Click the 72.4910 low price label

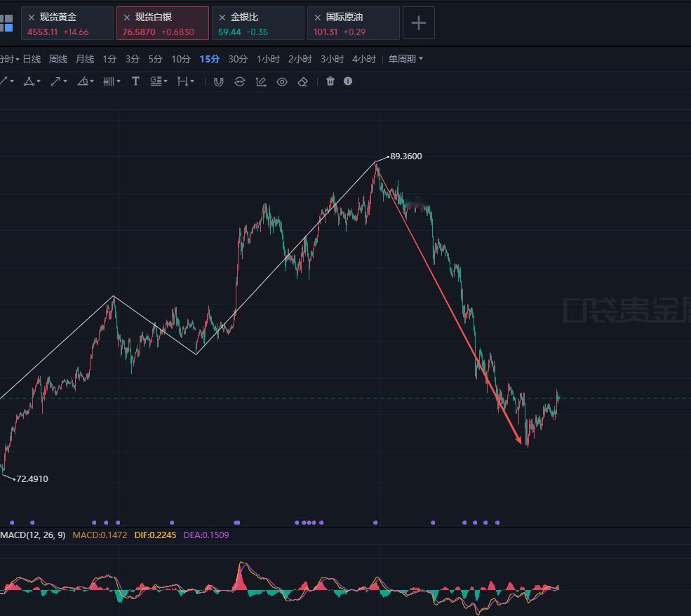pos(32,479)
